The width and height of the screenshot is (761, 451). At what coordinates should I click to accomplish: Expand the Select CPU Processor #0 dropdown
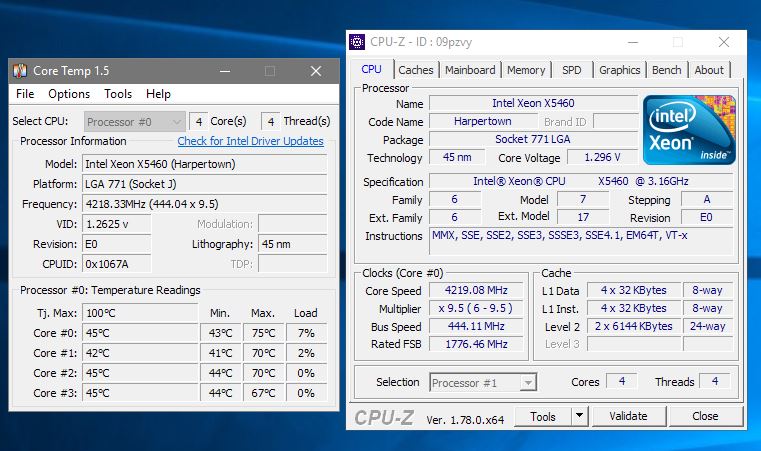coord(135,121)
